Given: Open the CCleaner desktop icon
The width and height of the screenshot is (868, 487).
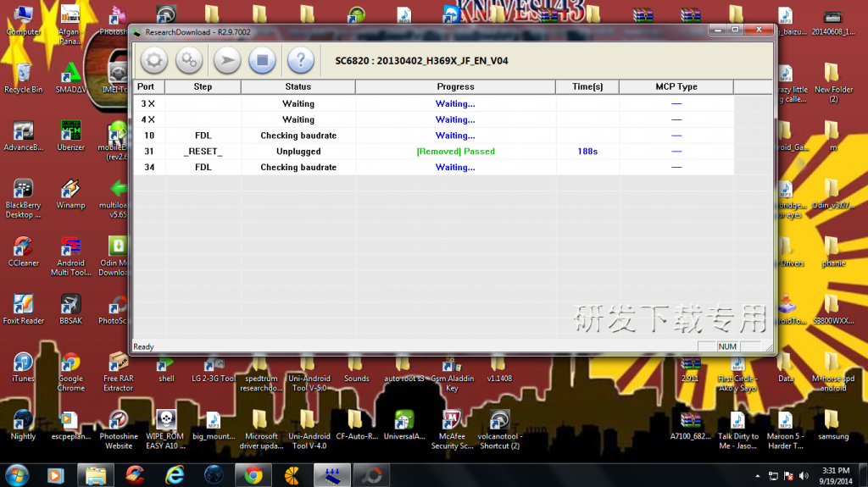Looking at the screenshot, I should tap(23, 252).
